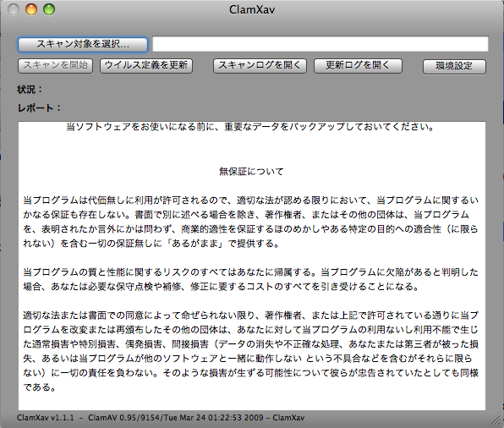Image resolution: width=504 pixels, height=428 pixels.
Task: Click the レポート: label
Action: pyautogui.click(x=39, y=107)
